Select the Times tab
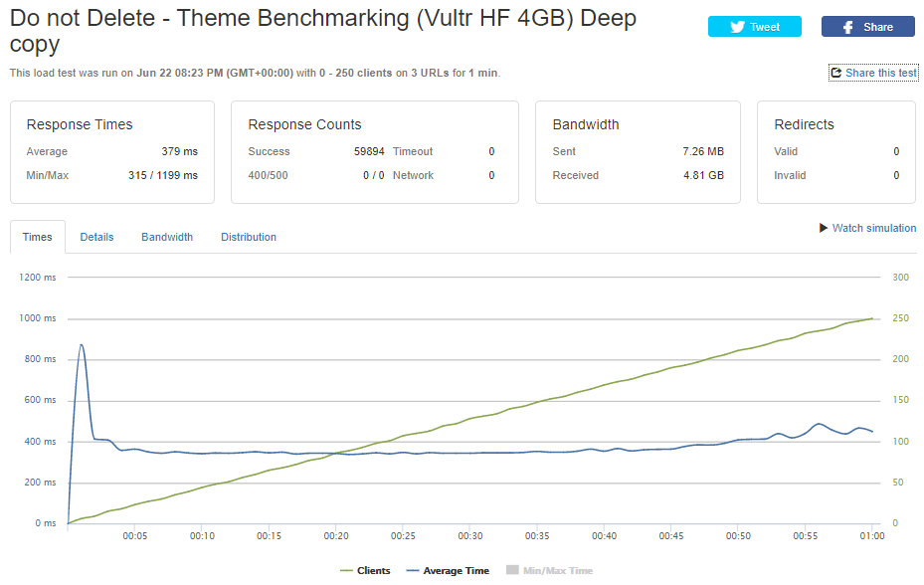 point(37,237)
